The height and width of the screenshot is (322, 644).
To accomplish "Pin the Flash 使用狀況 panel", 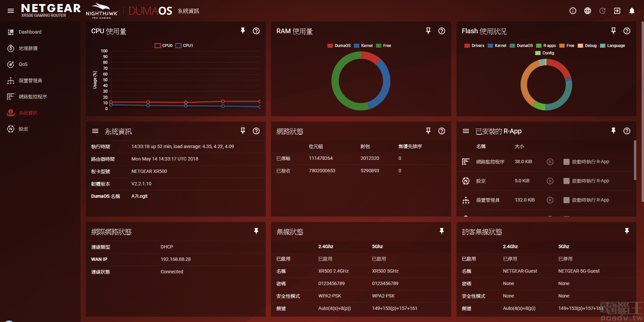I will (613, 31).
